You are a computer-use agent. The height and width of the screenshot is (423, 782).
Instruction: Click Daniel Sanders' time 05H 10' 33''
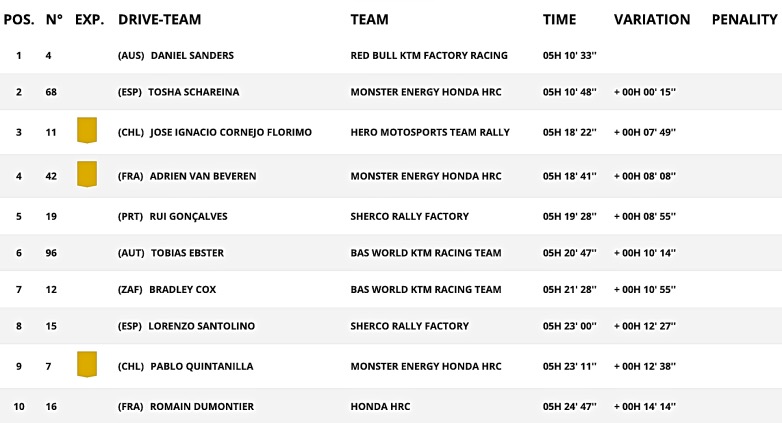tap(569, 56)
